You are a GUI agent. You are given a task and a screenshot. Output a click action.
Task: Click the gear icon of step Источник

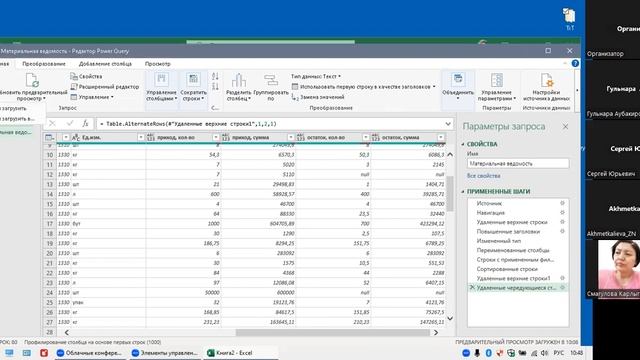(562, 203)
